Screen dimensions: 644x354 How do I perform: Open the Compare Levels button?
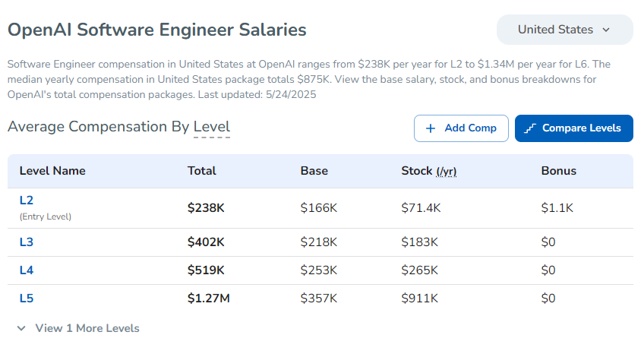coord(573,128)
